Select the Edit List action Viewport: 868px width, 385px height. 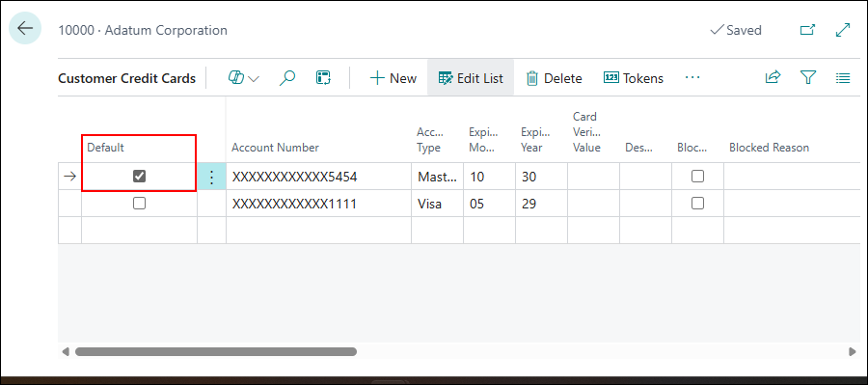pos(471,78)
